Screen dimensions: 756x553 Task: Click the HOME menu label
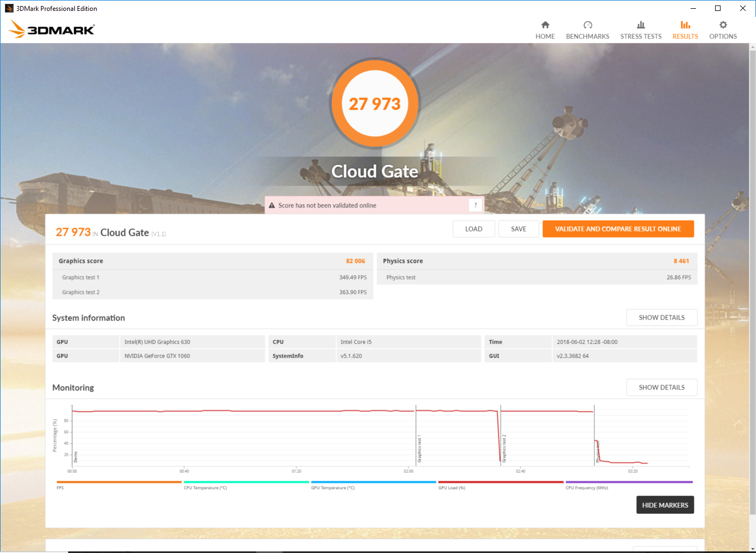(545, 37)
